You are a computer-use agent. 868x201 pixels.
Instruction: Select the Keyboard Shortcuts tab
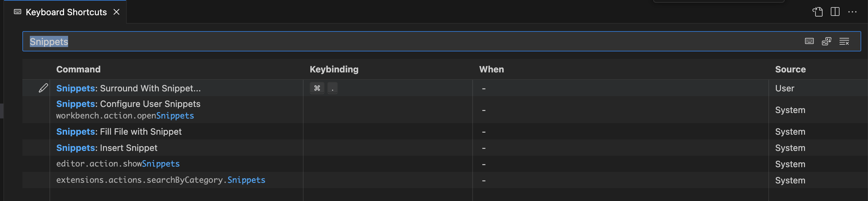(x=66, y=12)
